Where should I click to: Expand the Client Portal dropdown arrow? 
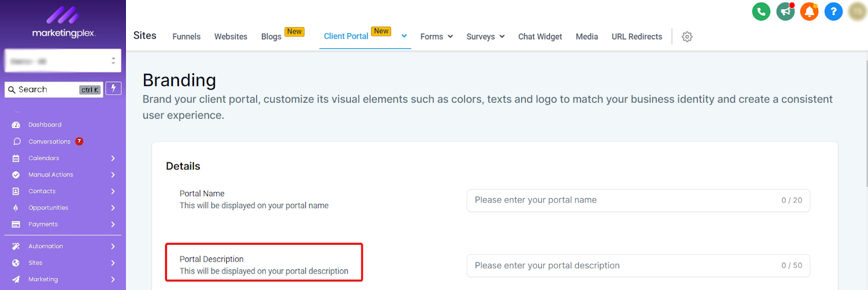pos(404,36)
